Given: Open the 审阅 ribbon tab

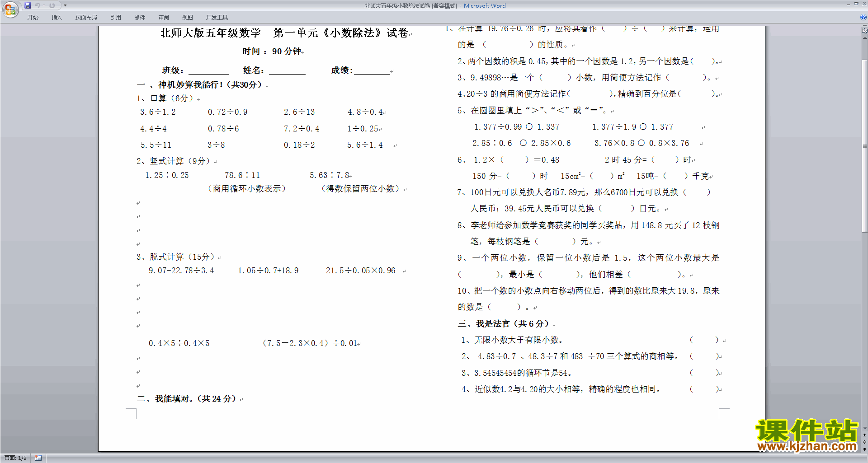Looking at the screenshot, I should (x=164, y=17).
